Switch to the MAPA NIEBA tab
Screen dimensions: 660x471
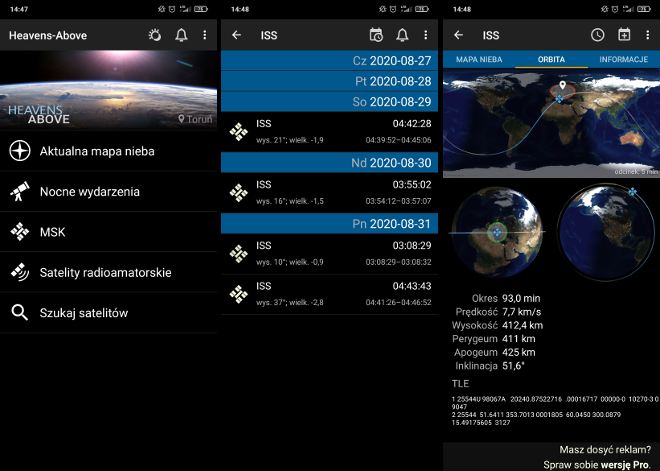click(x=479, y=60)
